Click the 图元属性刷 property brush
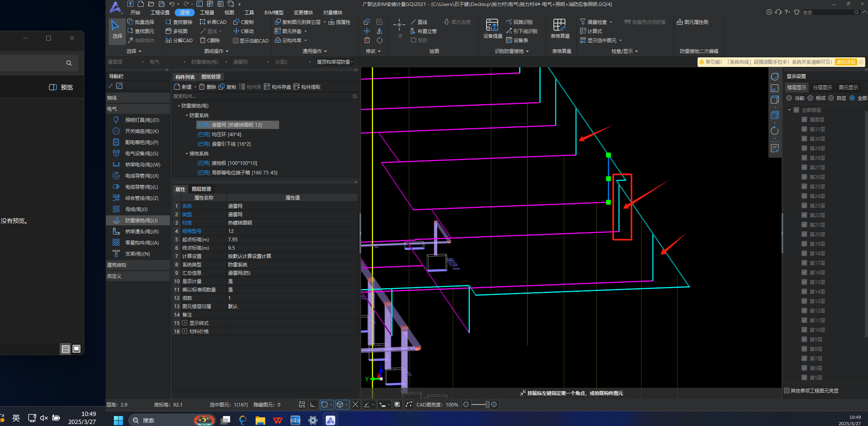This screenshot has height=426, width=868. tap(693, 22)
